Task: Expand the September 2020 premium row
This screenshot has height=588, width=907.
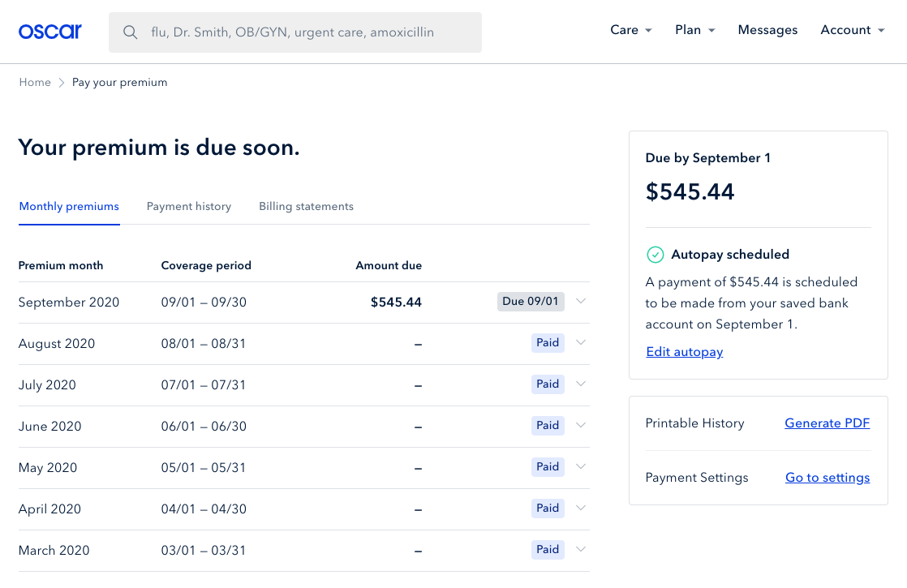Action: [581, 301]
